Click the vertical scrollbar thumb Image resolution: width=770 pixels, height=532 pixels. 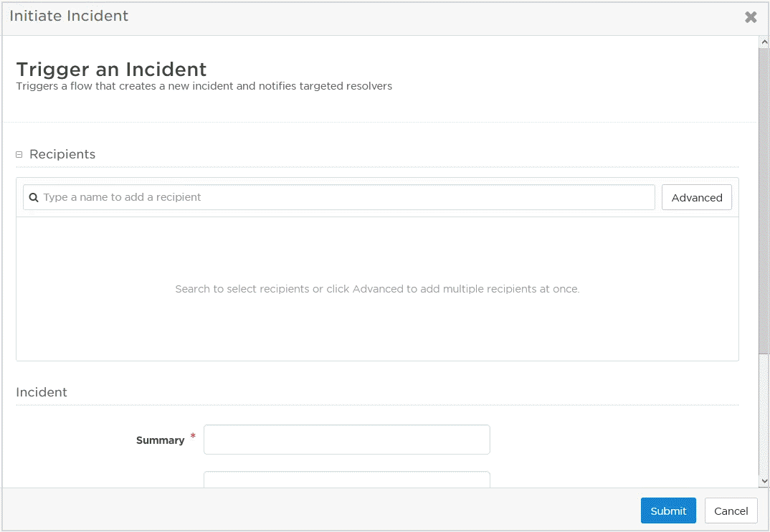[x=764, y=201]
